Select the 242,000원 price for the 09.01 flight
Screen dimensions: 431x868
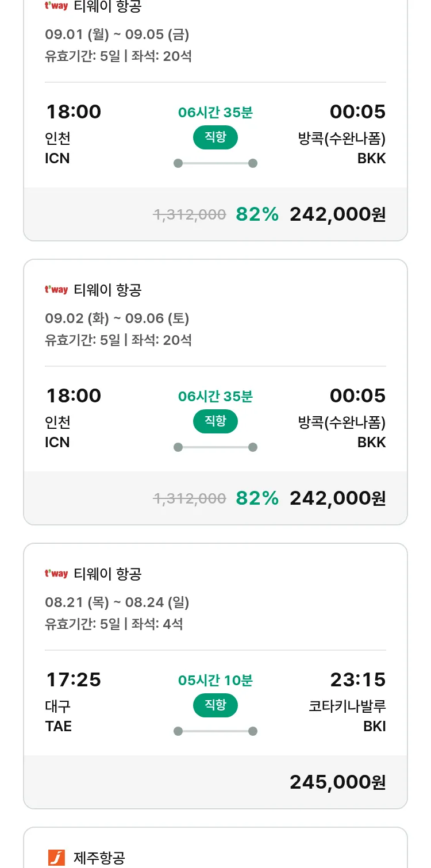point(337,214)
